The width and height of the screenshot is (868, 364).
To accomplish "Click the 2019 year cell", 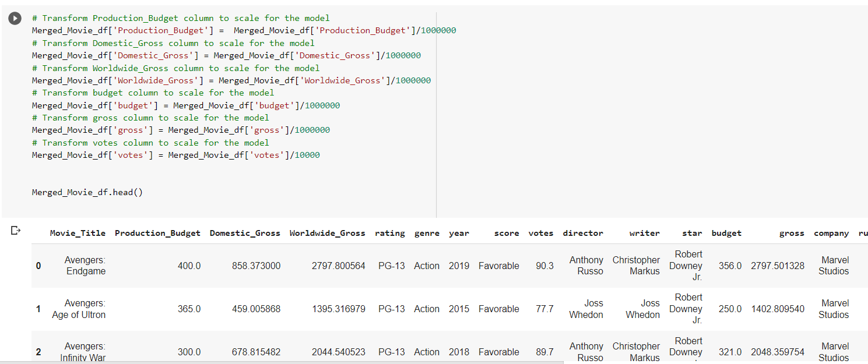I will [459, 266].
